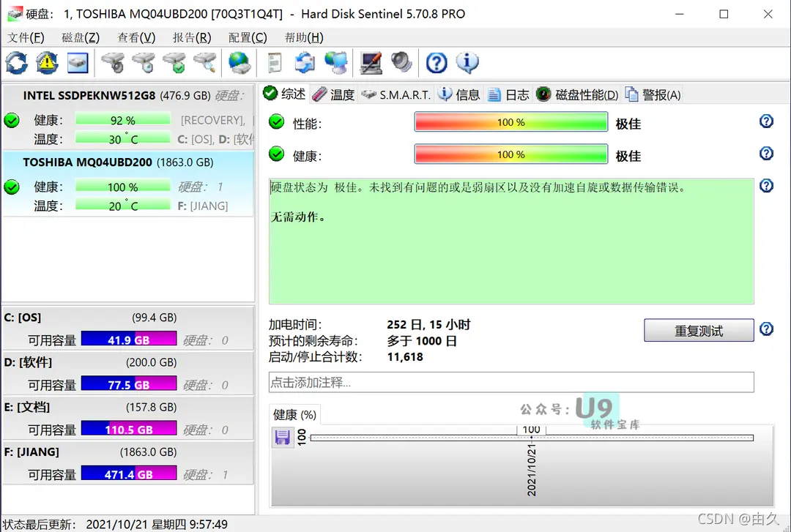Image resolution: width=791 pixels, height=532 pixels.
Task: Switch to the 信息 tab
Action: pos(459,94)
